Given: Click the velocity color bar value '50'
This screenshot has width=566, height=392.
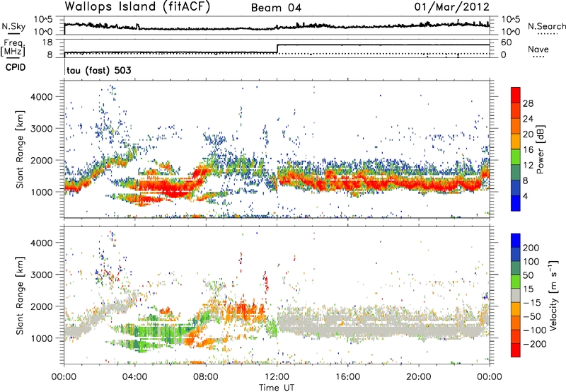Looking at the screenshot, I should (528, 275).
